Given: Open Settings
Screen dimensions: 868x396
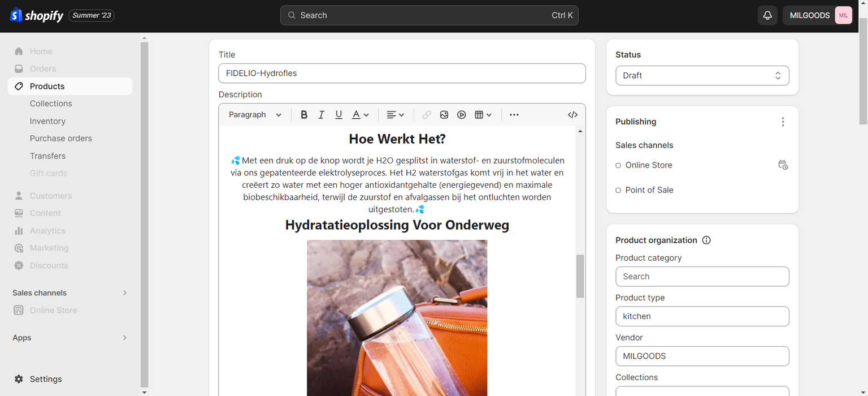Looking at the screenshot, I should pos(46,379).
